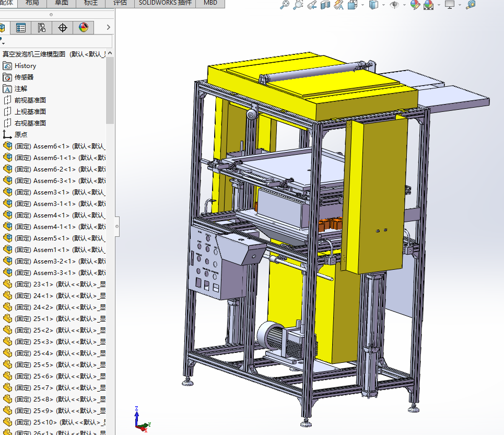Viewport: 504px width, 435px height.
Task: Select the History item in feature tree
Action: coord(25,66)
